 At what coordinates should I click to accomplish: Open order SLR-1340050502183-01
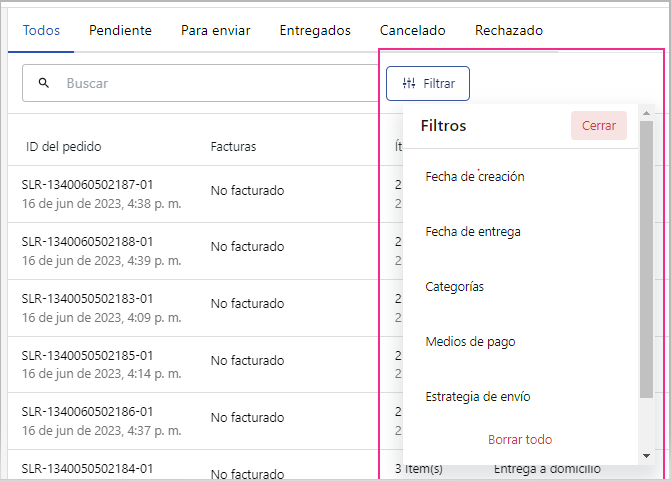tap(87, 298)
